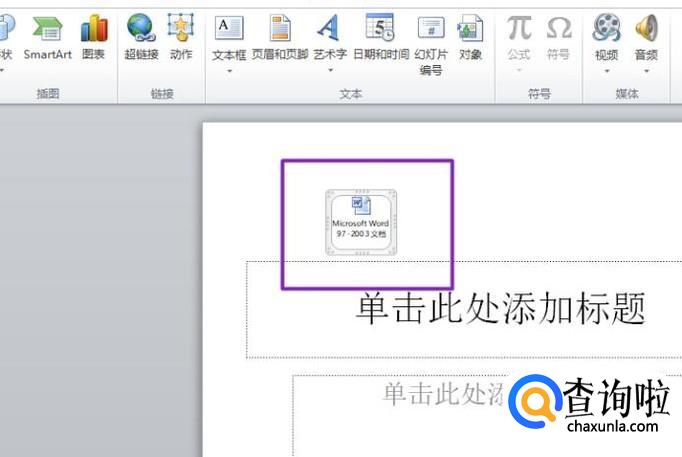Image resolution: width=682 pixels, height=457 pixels.
Task: Insert a video (视频)
Action: click(x=606, y=38)
